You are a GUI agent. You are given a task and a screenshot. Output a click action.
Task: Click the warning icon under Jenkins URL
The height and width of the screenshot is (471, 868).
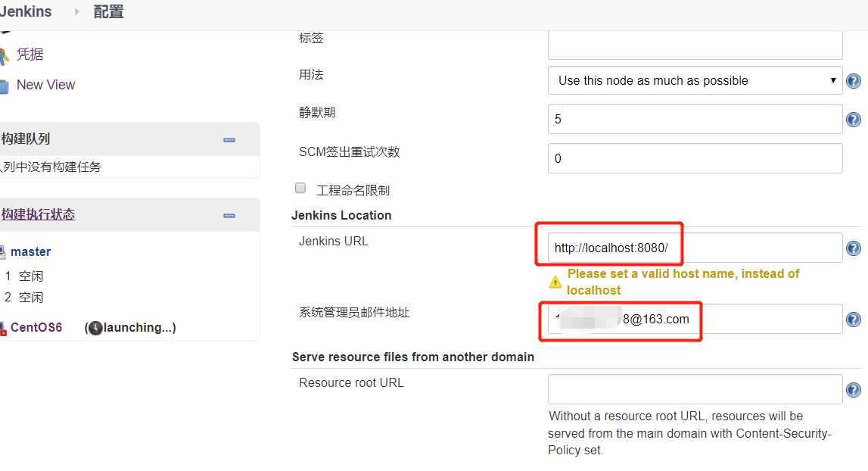(555, 282)
